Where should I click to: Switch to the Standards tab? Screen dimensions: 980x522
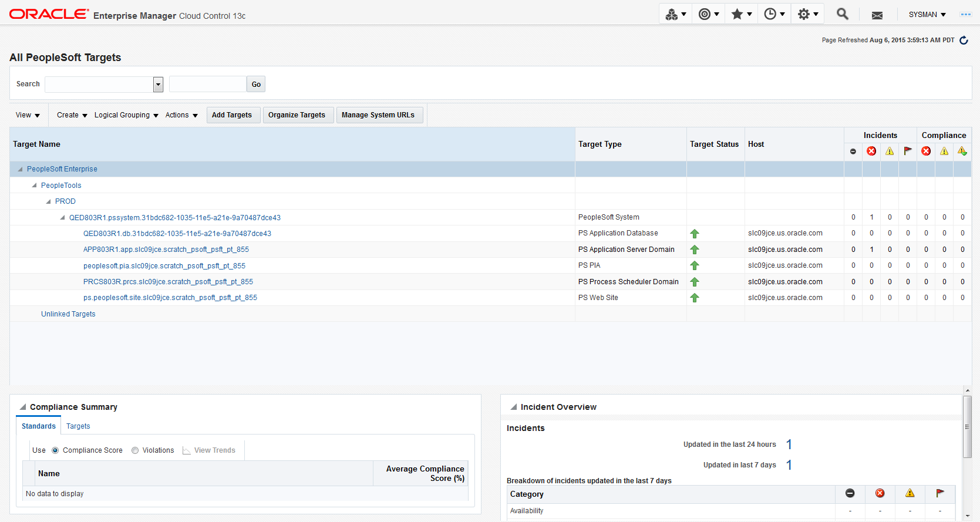[39, 426]
